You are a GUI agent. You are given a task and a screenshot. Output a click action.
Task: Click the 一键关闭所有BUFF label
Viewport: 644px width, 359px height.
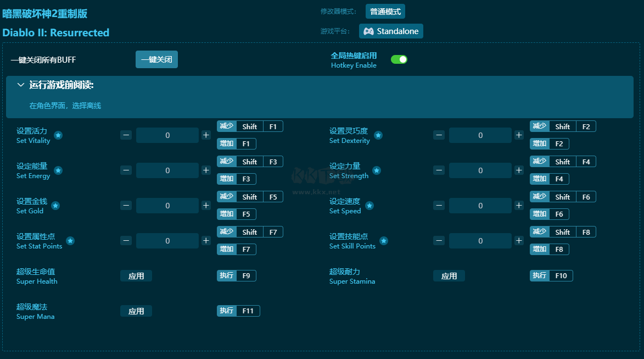[43, 60]
